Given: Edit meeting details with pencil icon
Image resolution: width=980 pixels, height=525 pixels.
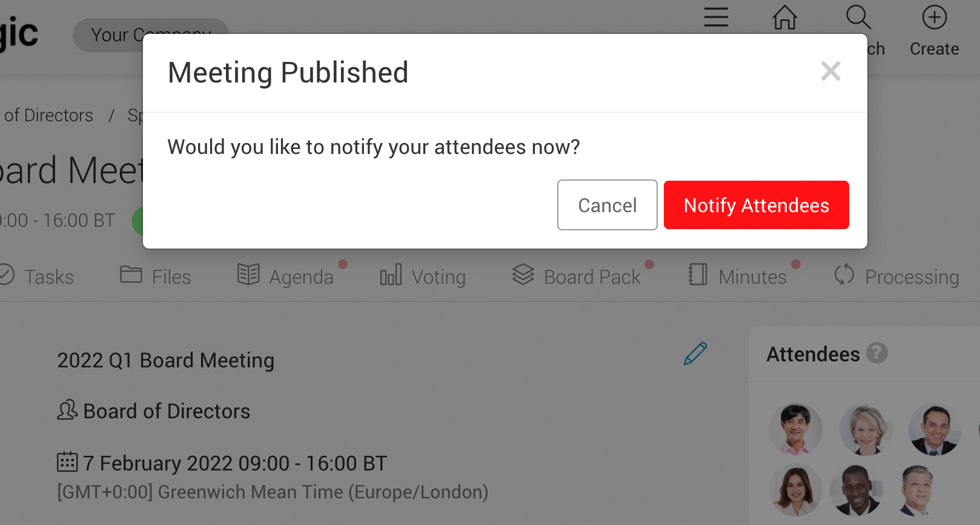Looking at the screenshot, I should [x=695, y=353].
